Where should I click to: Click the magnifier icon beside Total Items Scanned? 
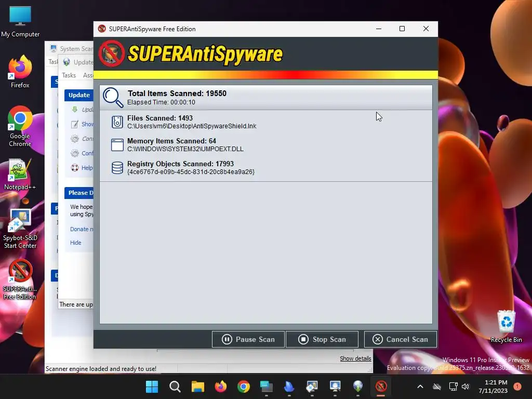pyautogui.click(x=113, y=97)
